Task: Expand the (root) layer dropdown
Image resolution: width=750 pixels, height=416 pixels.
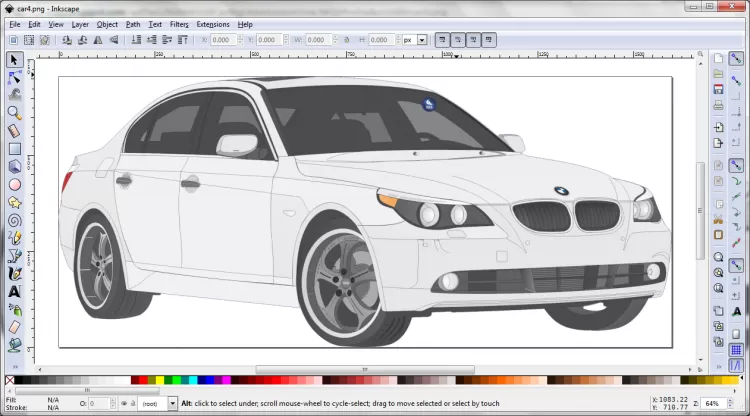Action: pyautogui.click(x=172, y=403)
